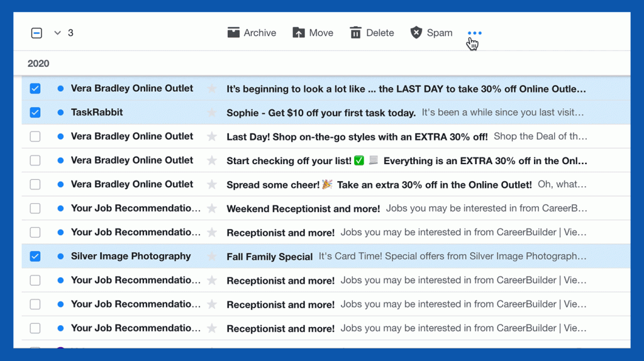Open the Fall Family Special email
Image resolution: width=644 pixels, height=361 pixels.
pyautogui.click(x=270, y=257)
